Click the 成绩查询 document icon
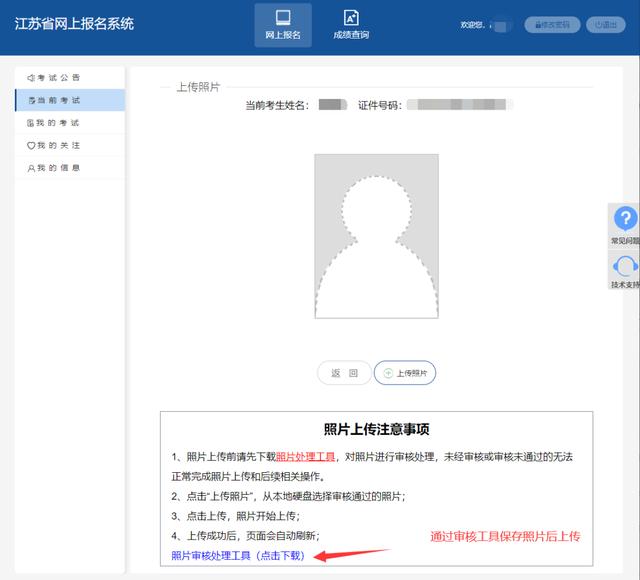The width and height of the screenshot is (640, 580). pyautogui.click(x=350, y=18)
